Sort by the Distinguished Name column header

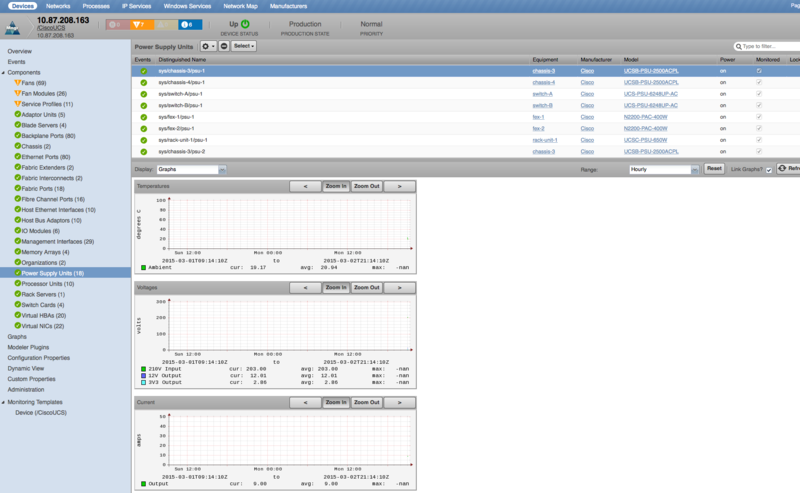[182, 60]
